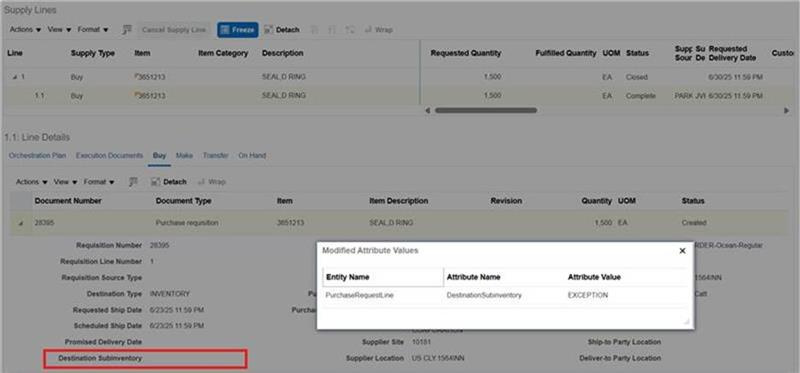800x373 pixels.
Task: Click the Requisition Number value 28395
Action: [159, 245]
